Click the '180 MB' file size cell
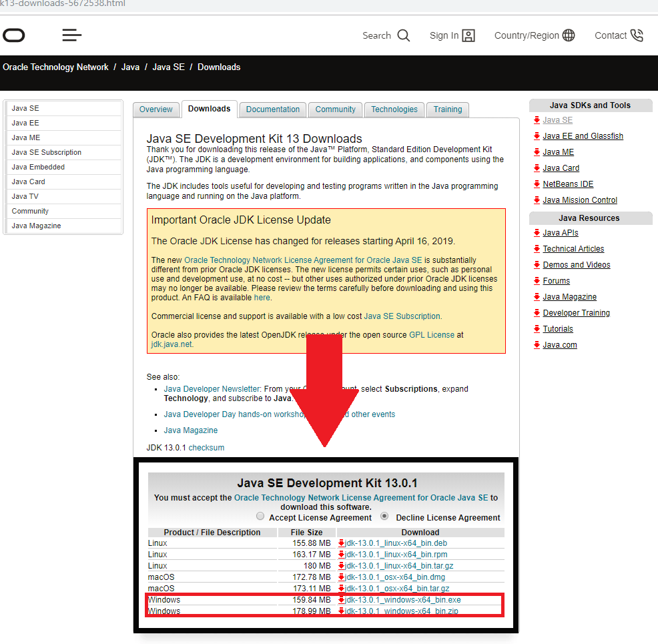This screenshot has height=644, width=658. (x=307, y=566)
